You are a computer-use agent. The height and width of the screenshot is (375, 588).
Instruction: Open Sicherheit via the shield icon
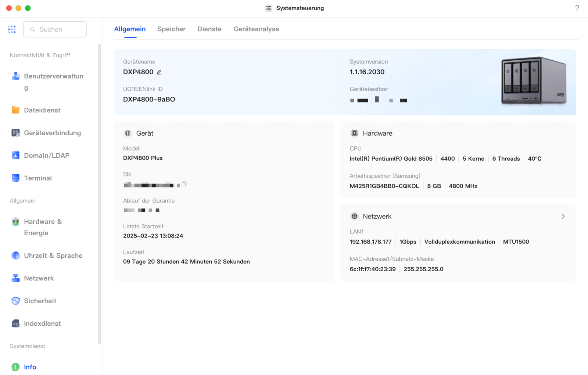[15, 301]
